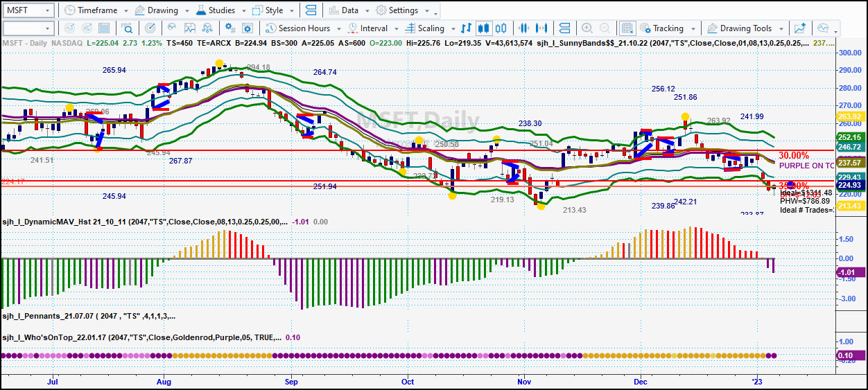
Task: Open top toolbar overflow arrow
Action: pos(436,14)
